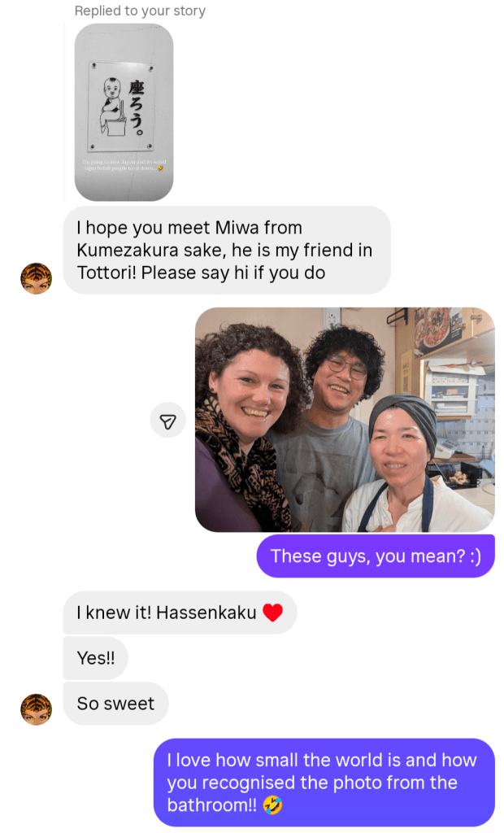Click tiger avatar next to Tottori message
504x833 pixels.
(x=36, y=278)
